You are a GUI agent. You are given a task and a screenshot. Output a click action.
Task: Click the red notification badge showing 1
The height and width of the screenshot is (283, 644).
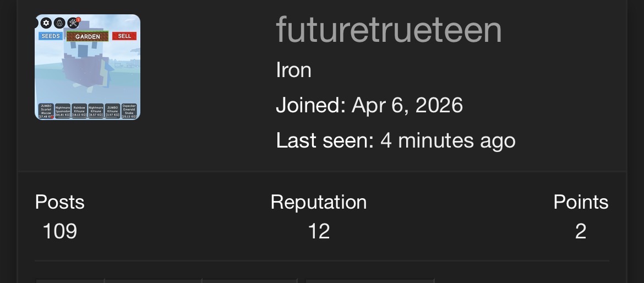click(x=78, y=20)
